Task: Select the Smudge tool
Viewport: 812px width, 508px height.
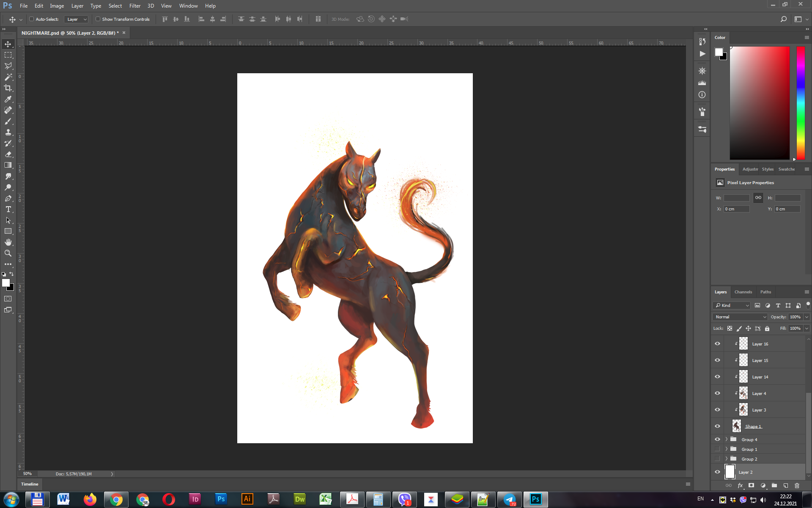Action: pos(8,176)
